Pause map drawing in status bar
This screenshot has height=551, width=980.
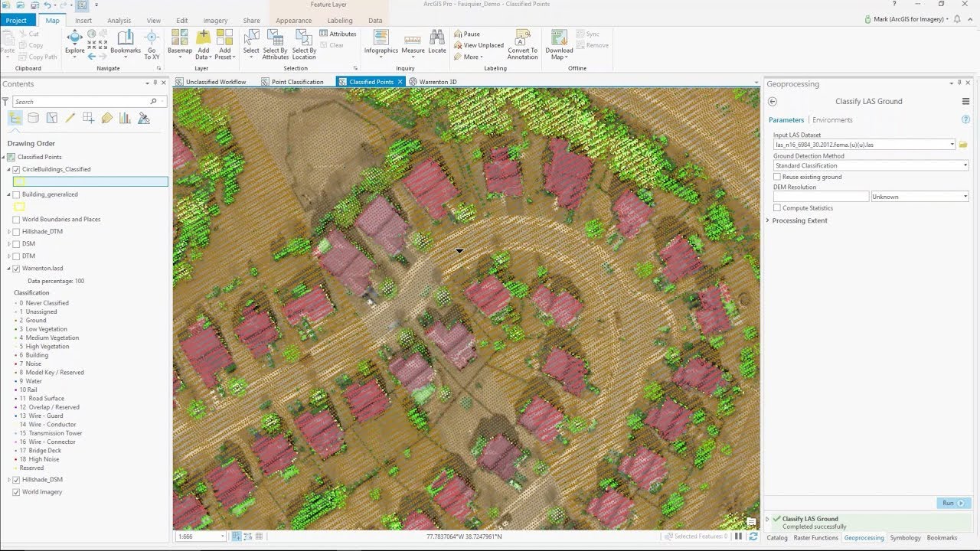(x=738, y=536)
